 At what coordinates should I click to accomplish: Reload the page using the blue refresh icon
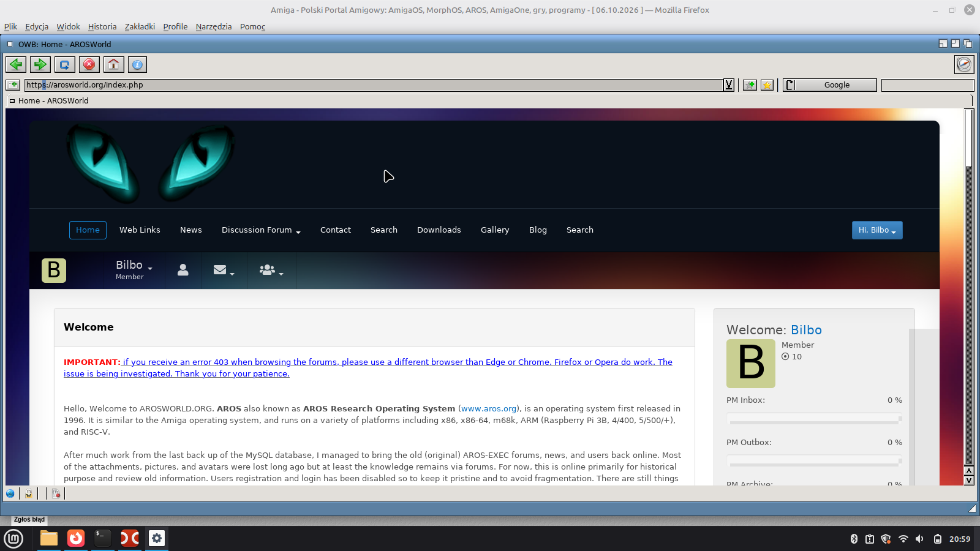[65, 64]
